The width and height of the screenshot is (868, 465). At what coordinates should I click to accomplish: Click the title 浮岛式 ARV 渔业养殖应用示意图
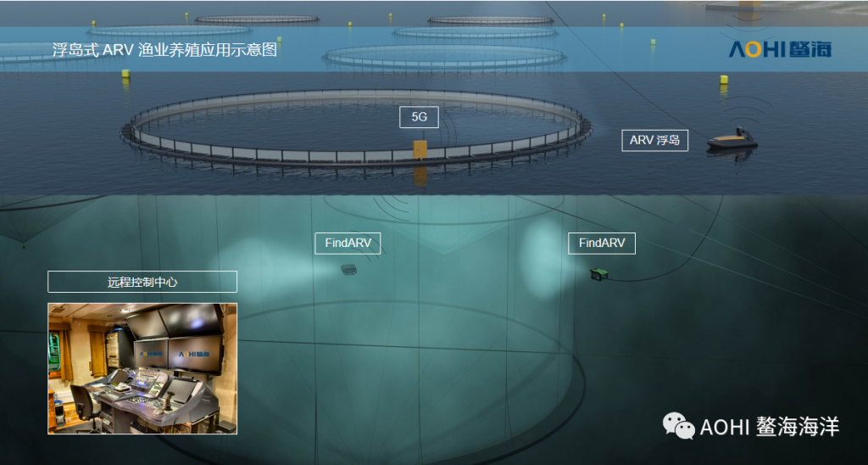pyautogui.click(x=165, y=49)
